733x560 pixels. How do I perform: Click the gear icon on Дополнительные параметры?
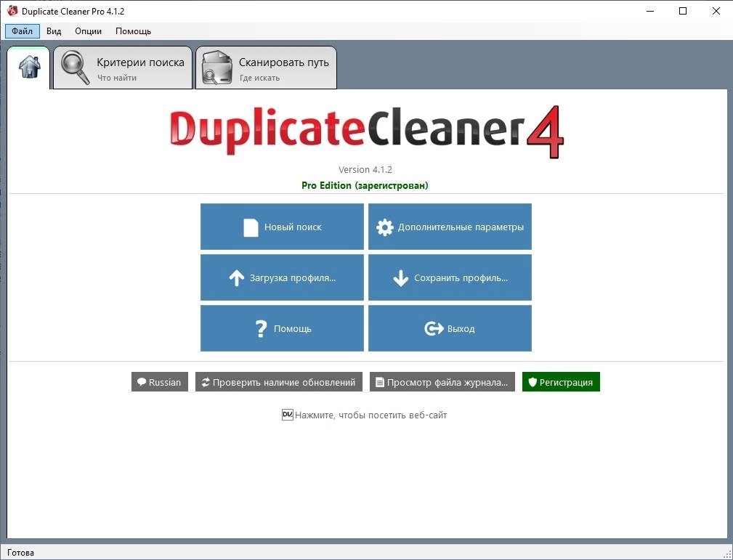(385, 227)
